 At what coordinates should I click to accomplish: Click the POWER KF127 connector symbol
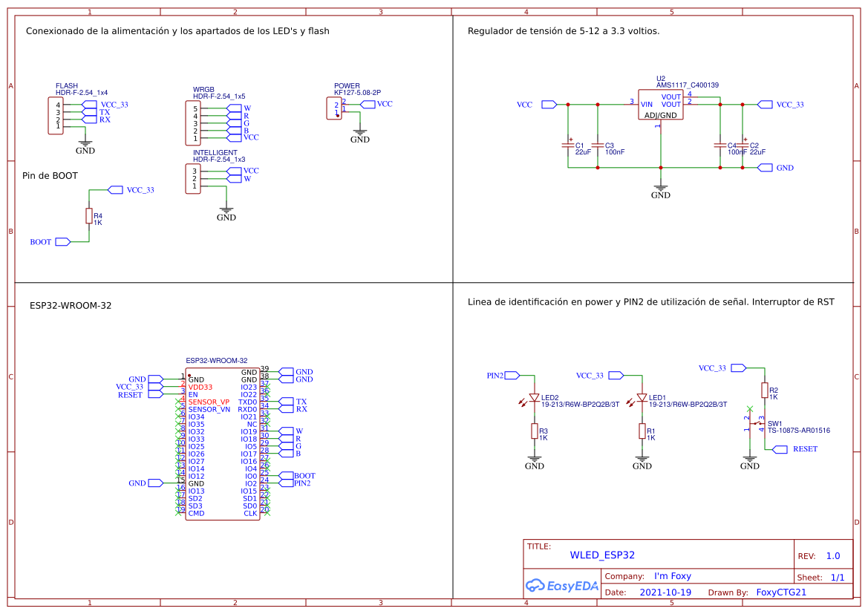333,108
